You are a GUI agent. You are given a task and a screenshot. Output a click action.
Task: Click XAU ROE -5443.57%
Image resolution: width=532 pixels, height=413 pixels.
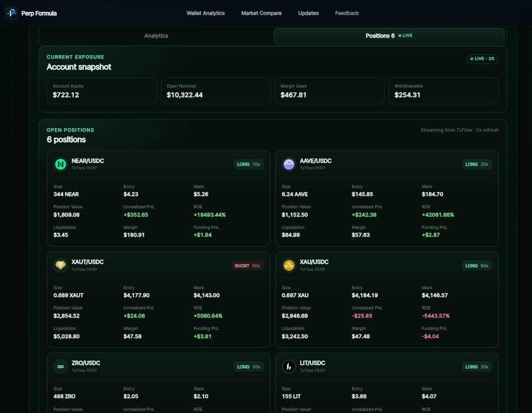(x=436, y=316)
